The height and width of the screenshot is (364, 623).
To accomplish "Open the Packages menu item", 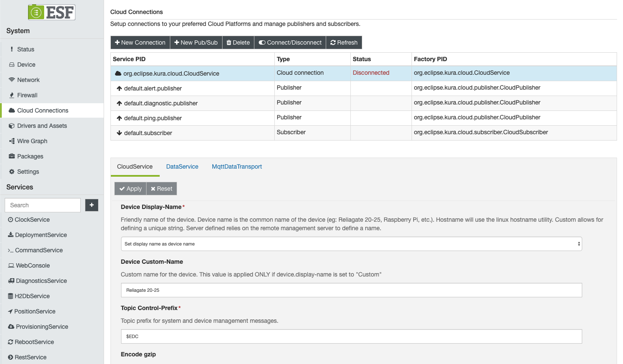I will (52, 156).
